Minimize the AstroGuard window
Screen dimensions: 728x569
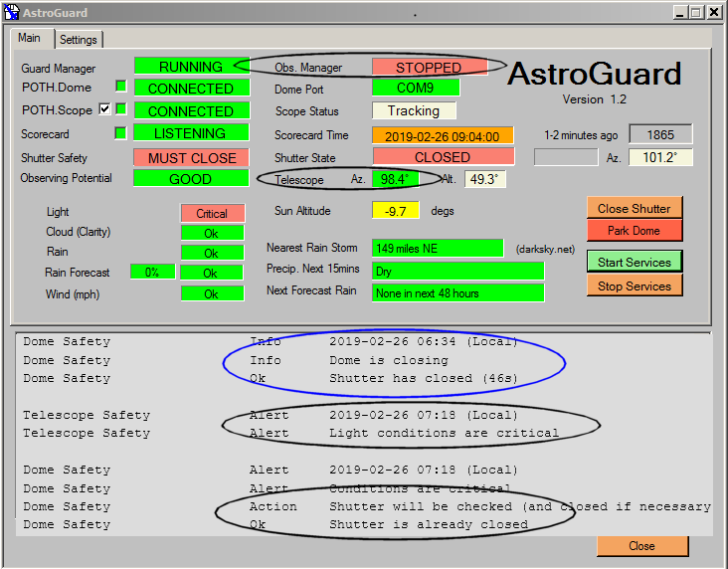(x=679, y=13)
